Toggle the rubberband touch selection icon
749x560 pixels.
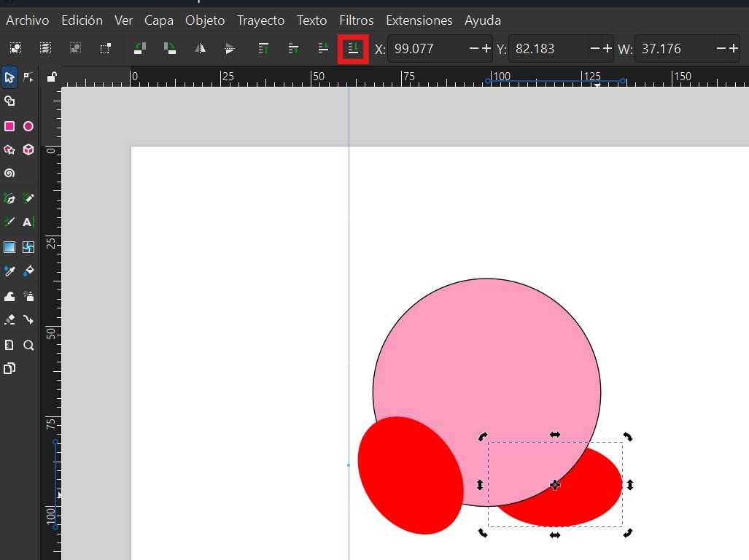(x=105, y=48)
